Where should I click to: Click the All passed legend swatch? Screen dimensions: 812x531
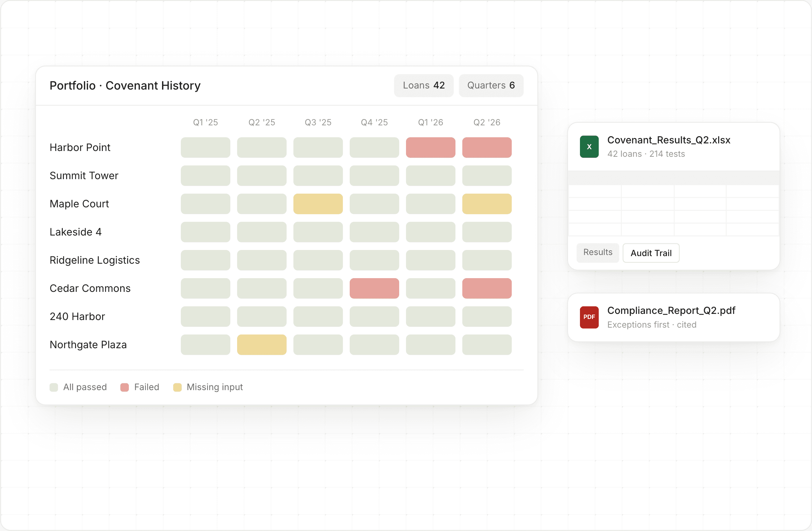click(54, 387)
